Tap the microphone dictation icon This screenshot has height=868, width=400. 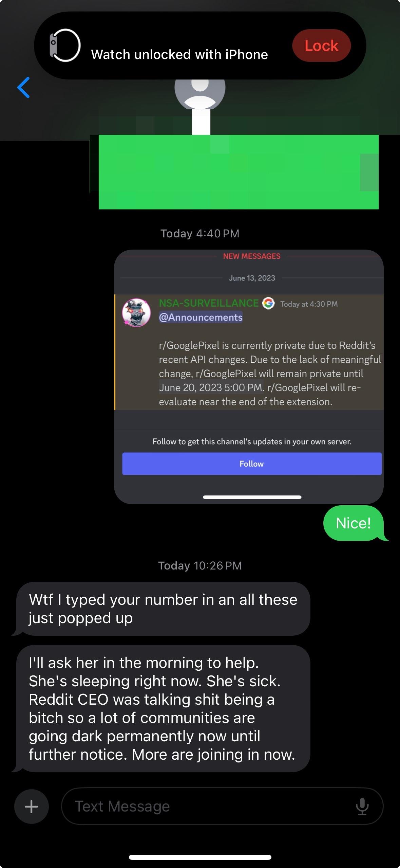[362, 806]
